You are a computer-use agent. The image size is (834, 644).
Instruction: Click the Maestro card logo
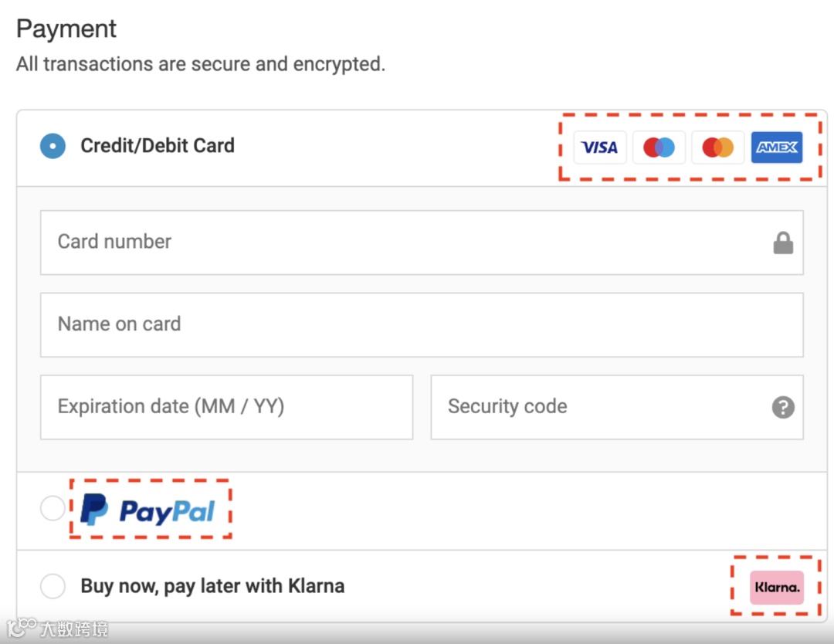point(659,147)
